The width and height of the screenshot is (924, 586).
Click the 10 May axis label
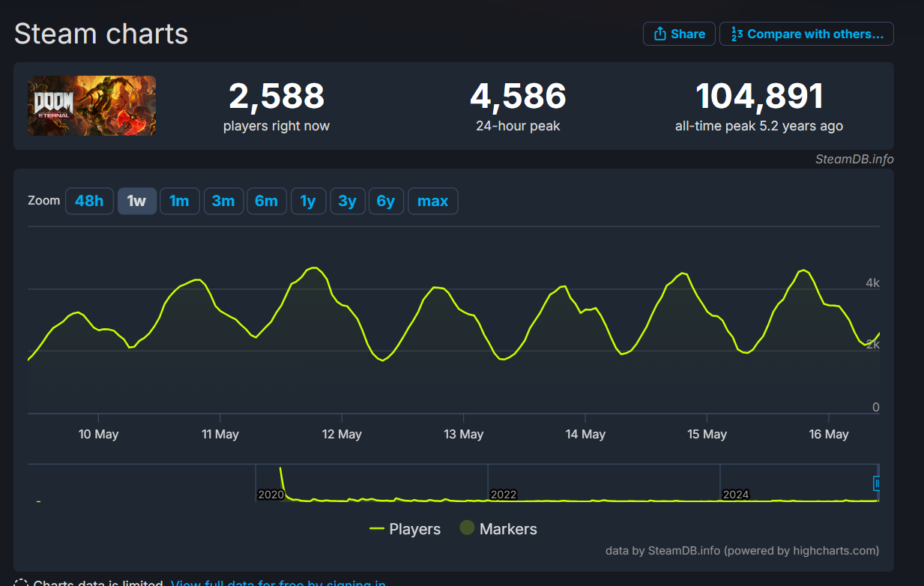[x=98, y=435]
